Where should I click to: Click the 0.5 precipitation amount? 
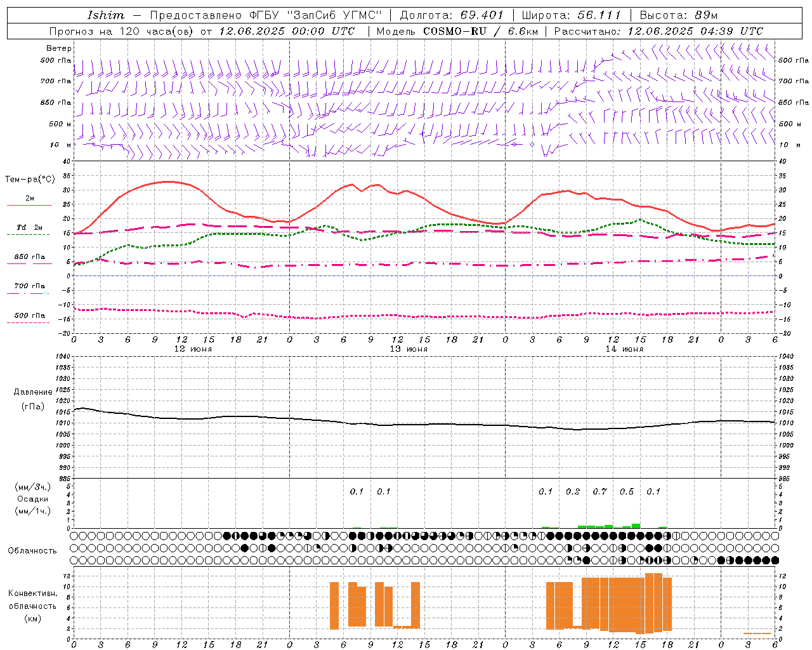[x=627, y=491]
